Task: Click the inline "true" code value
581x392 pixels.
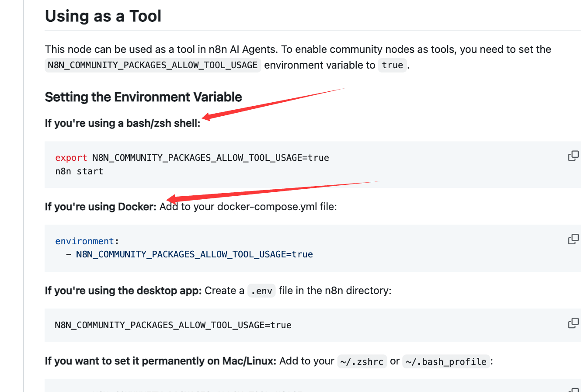Action: (392, 65)
